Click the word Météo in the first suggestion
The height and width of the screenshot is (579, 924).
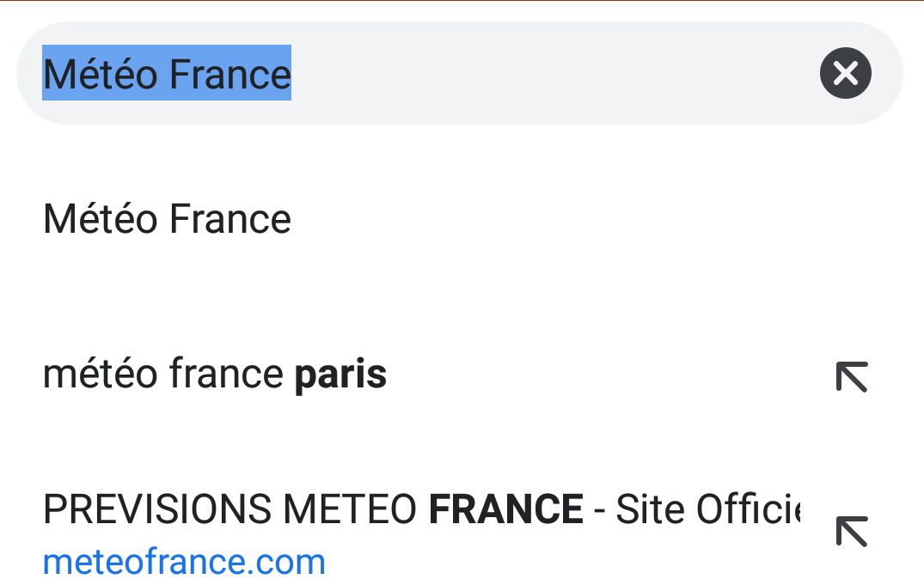pos(101,219)
